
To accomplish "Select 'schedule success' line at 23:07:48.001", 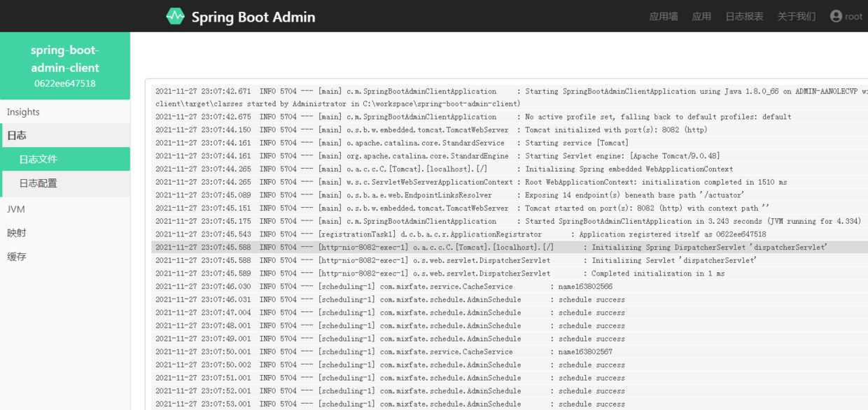I will pyautogui.click(x=510, y=325).
